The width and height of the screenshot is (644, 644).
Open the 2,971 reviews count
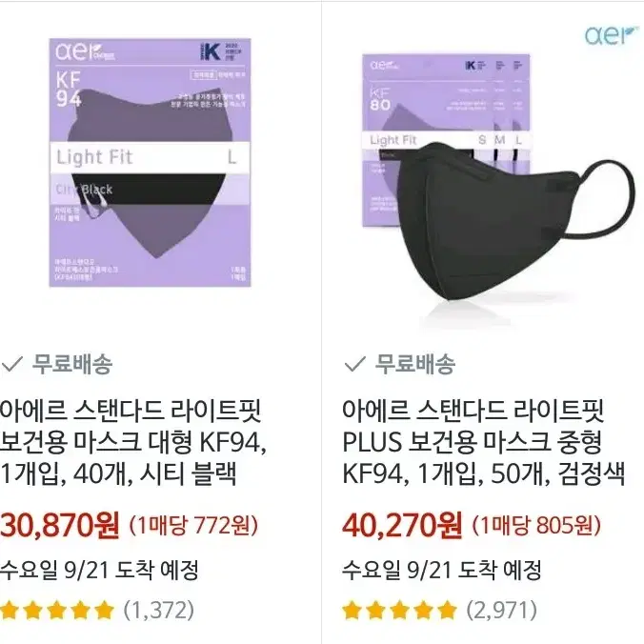502,611
